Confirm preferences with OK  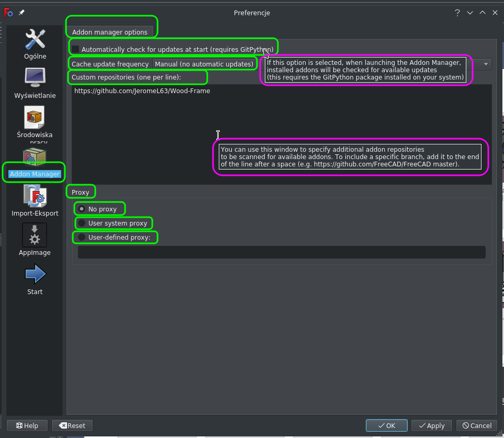tap(386, 425)
